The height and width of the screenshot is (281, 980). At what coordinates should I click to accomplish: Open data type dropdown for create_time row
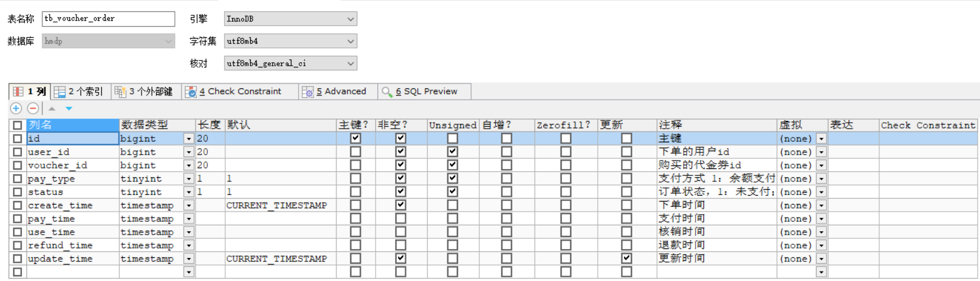(x=189, y=205)
